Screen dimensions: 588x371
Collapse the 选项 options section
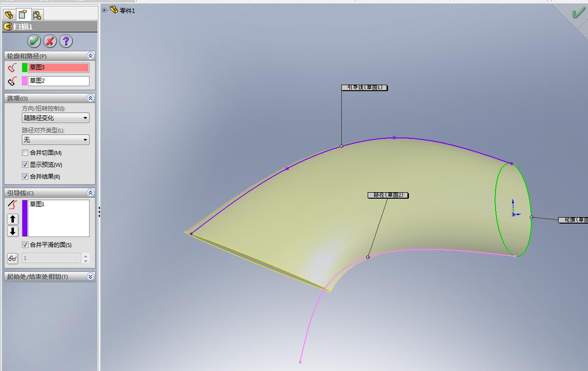point(91,98)
